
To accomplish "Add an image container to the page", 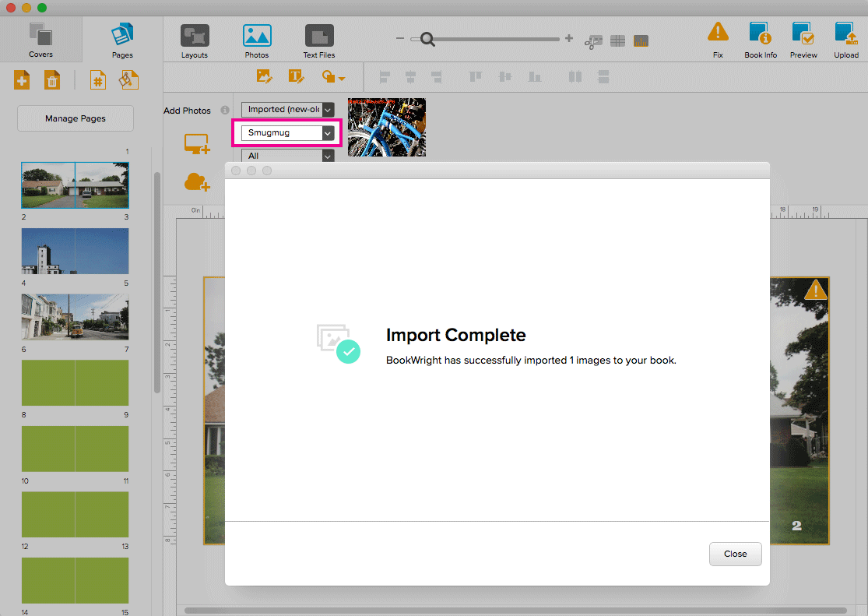I will 265,76.
